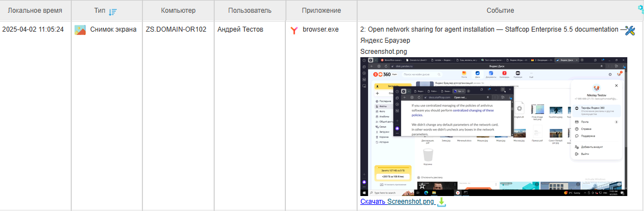Click the wrench and screwdriver tools icon in the event row
The height and width of the screenshot is (211, 644).
click(630, 30)
